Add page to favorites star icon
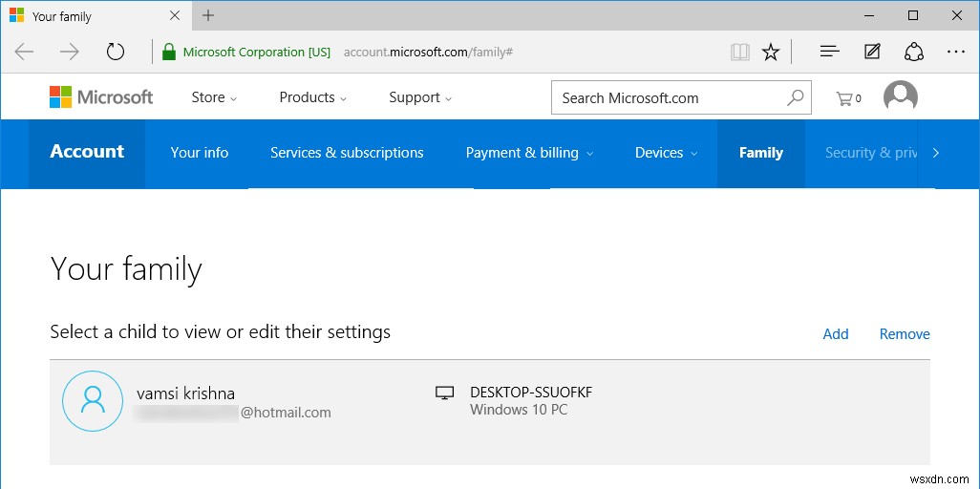The image size is (980, 489). pos(771,52)
